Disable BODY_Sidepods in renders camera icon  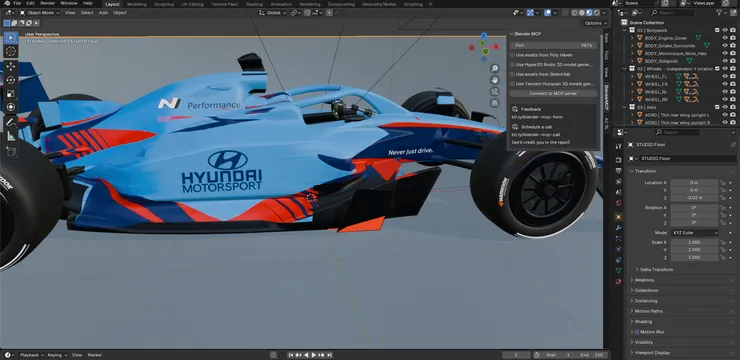(732, 61)
